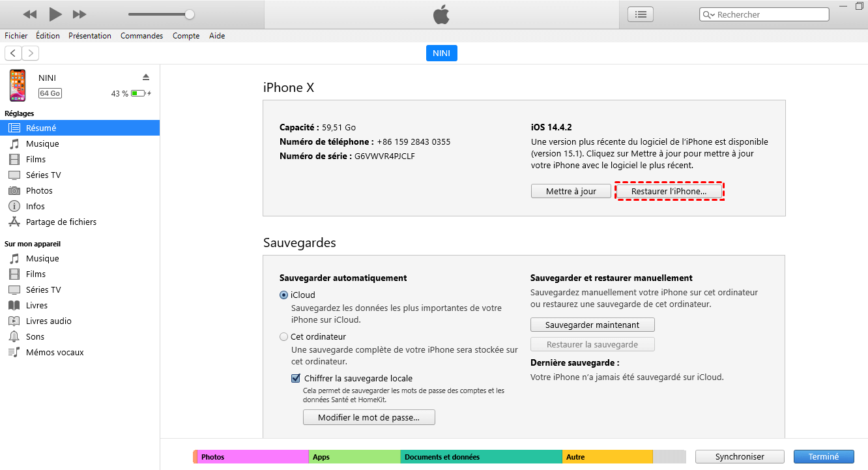Open the search dropdown magnifier arrow
This screenshot has width=868, height=470.
point(708,14)
